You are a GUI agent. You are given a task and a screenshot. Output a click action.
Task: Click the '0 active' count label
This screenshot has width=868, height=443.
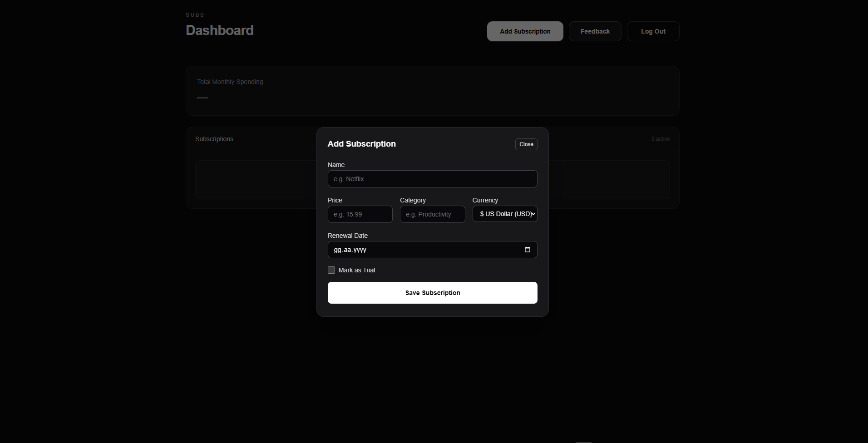point(660,139)
